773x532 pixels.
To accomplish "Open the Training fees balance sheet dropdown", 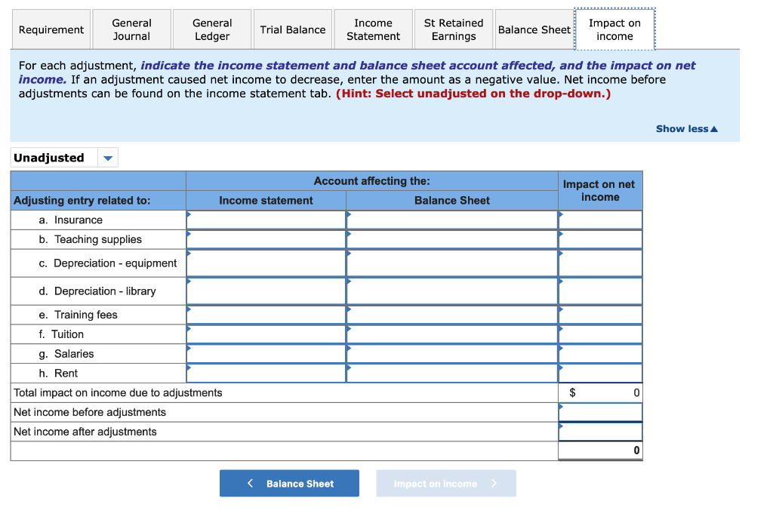I will pos(350,310).
